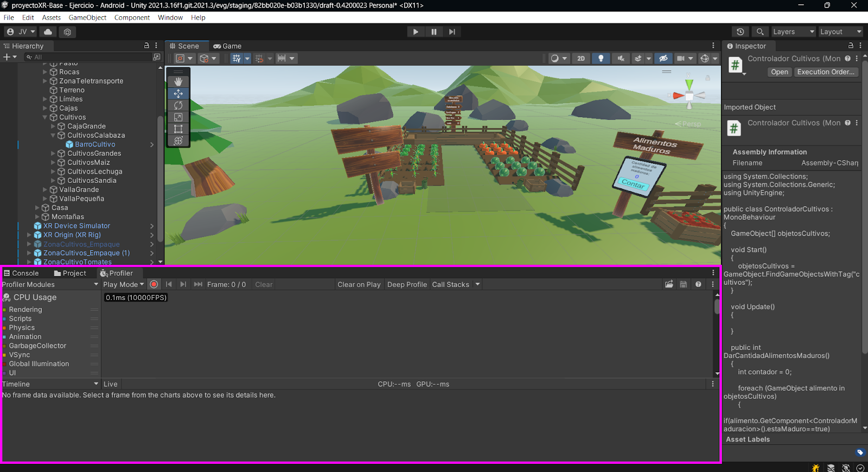This screenshot has height=472, width=868.
Task: Toggle Deep Profile in Profiler
Action: tap(407, 284)
